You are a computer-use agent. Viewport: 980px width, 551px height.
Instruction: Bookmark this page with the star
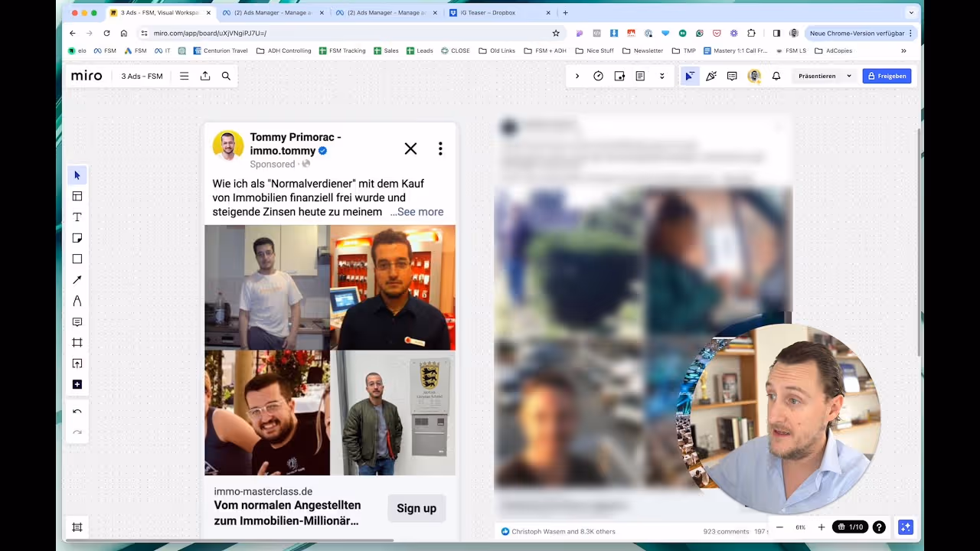coord(556,33)
